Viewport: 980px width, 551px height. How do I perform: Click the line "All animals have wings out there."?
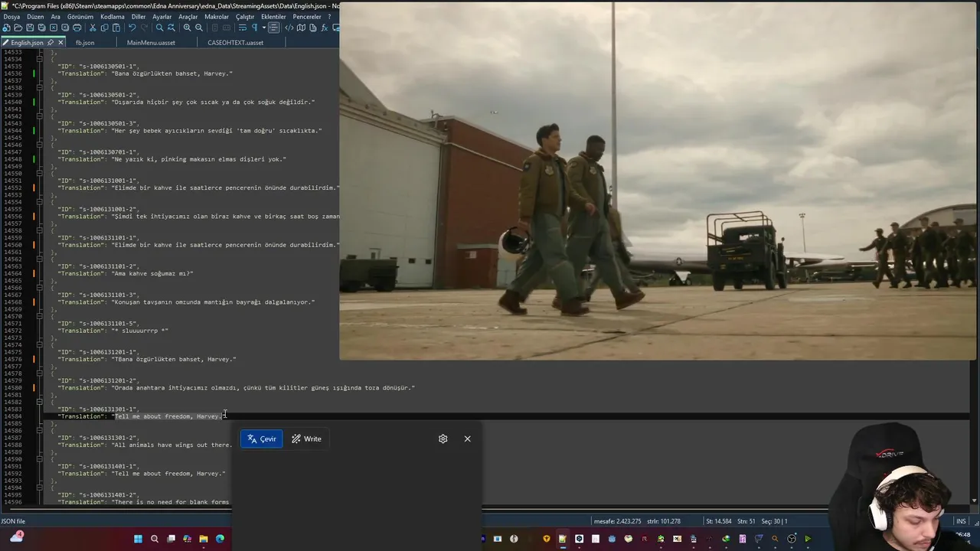(x=171, y=445)
